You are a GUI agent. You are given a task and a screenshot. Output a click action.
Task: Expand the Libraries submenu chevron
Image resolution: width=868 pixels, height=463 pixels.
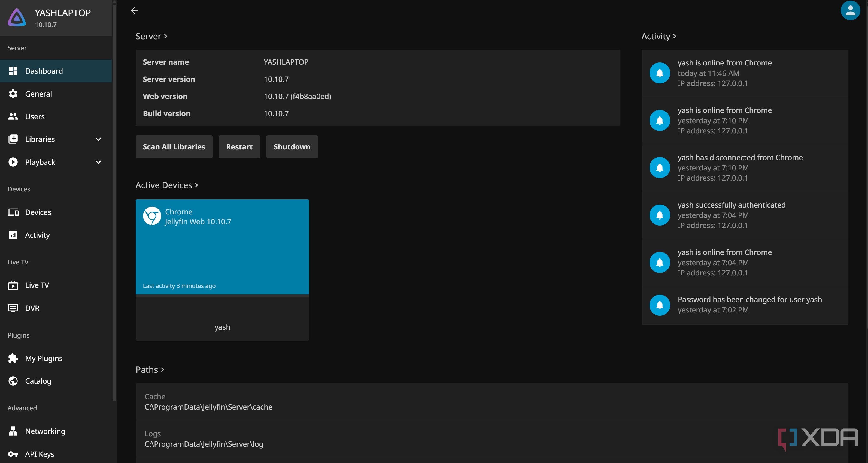click(x=98, y=139)
